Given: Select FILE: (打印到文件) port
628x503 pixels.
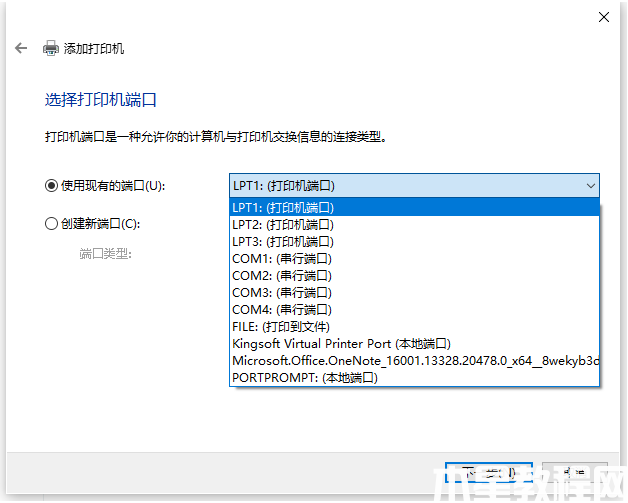Looking at the screenshot, I should point(414,327).
